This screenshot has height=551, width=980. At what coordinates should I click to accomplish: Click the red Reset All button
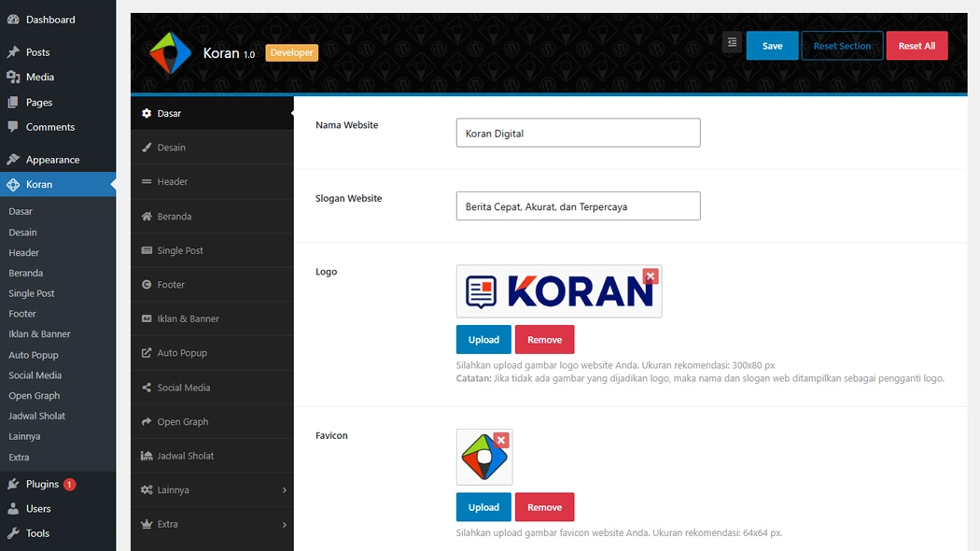[917, 46]
